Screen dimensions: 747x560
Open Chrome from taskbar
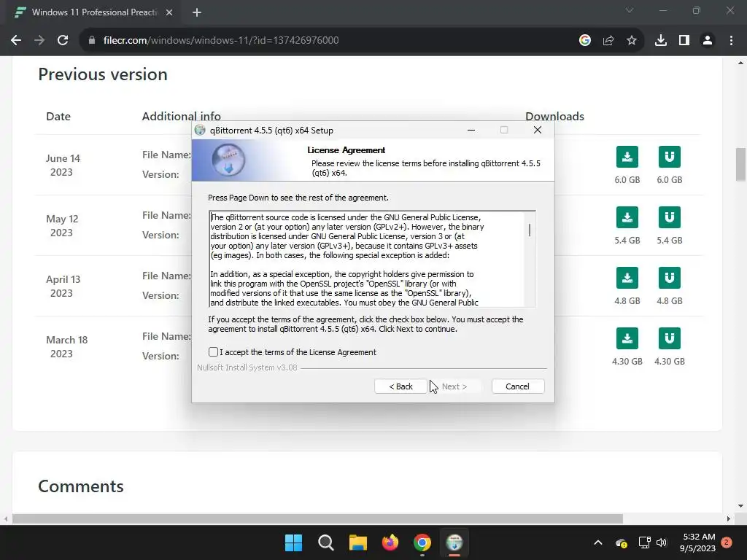422,542
